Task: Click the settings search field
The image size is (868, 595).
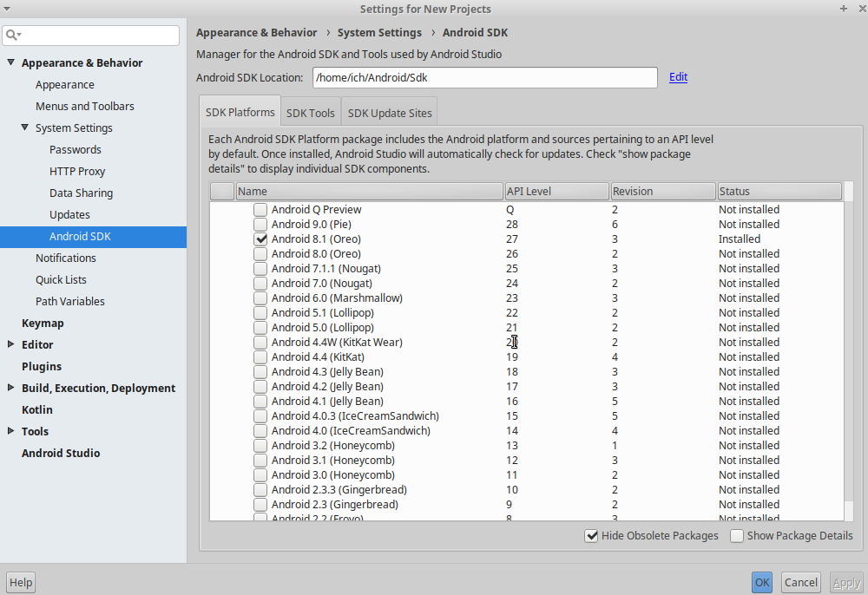Action: coord(91,36)
